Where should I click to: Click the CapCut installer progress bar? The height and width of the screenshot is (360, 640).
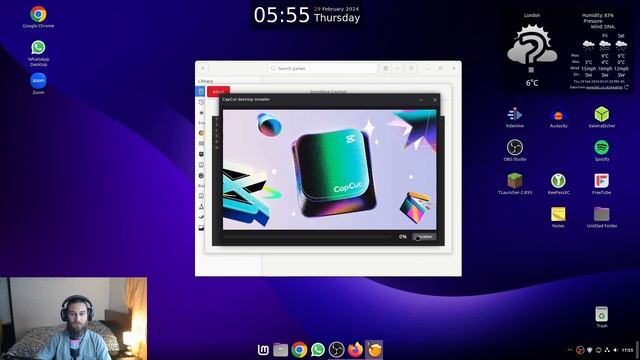(x=308, y=237)
